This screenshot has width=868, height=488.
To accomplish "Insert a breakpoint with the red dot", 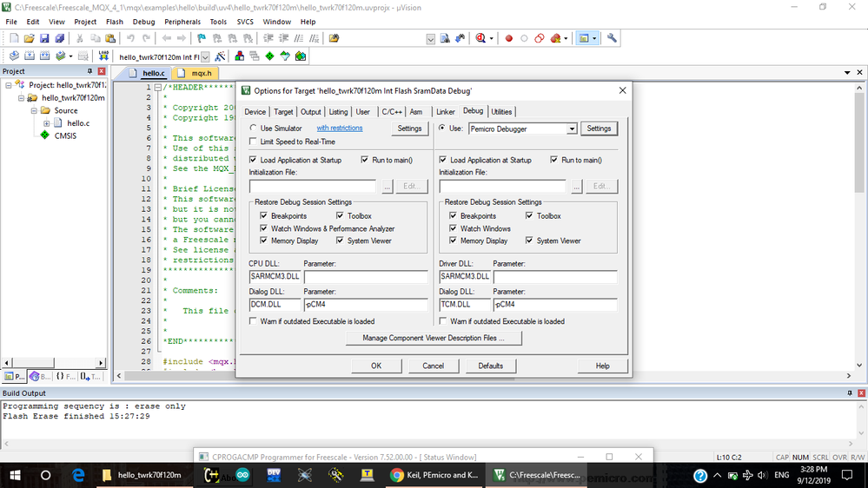I will (x=509, y=38).
